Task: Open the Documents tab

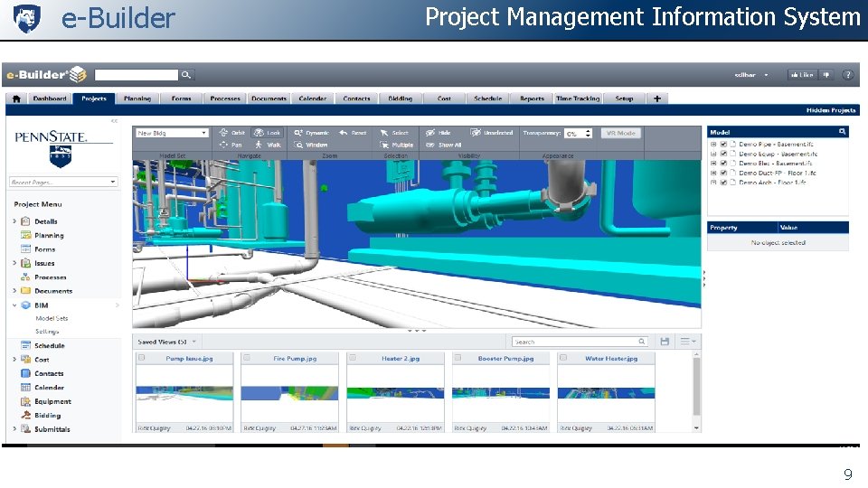Action: [x=269, y=99]
